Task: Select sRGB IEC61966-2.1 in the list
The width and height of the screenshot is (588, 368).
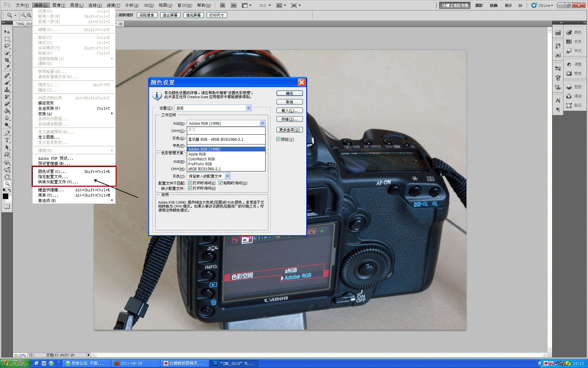Action: (x=226, y=169)
